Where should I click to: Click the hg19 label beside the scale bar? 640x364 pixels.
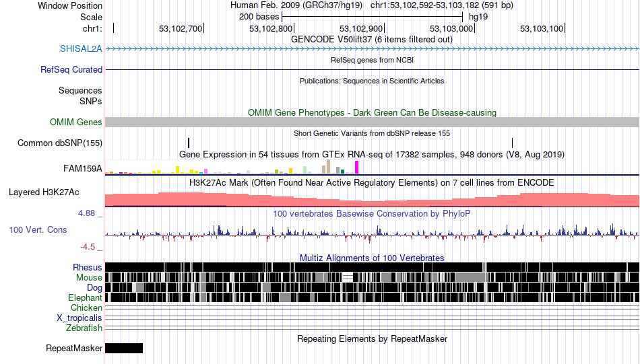tap(478, 17)
